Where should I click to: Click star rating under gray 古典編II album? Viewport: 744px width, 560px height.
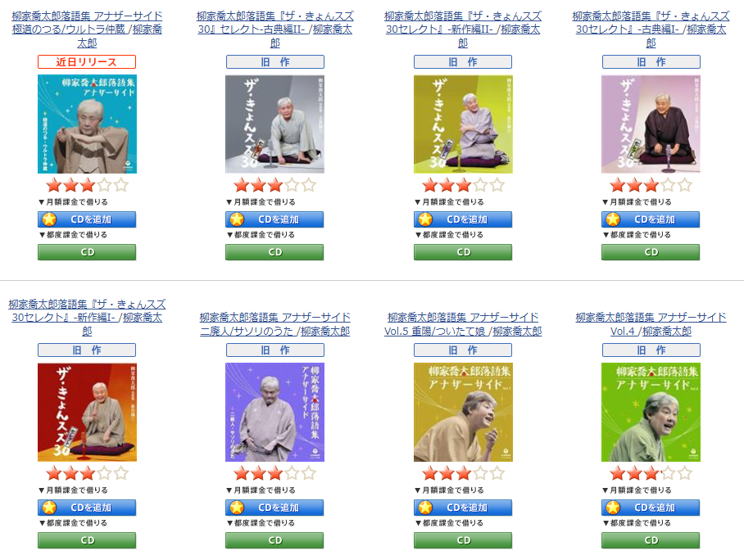point(275,185)
